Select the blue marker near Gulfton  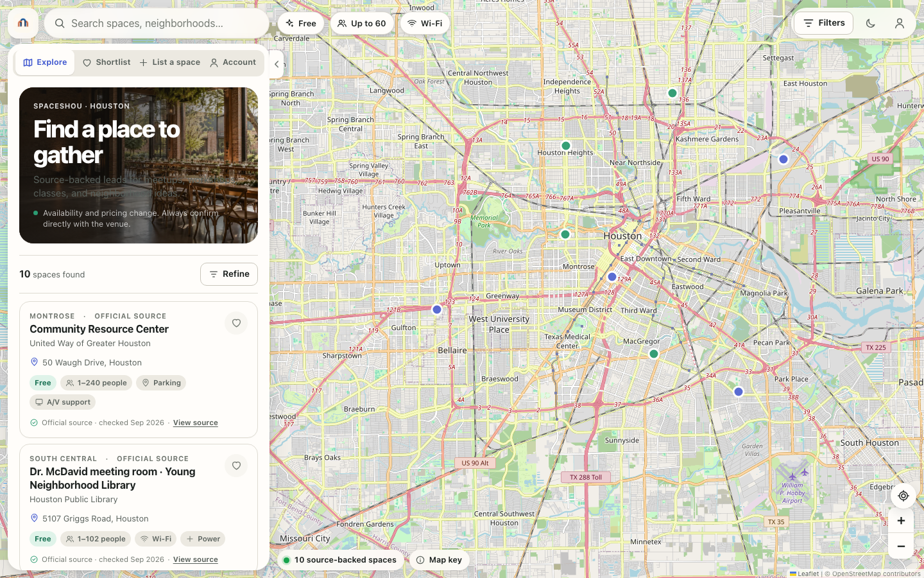[437, 310]
